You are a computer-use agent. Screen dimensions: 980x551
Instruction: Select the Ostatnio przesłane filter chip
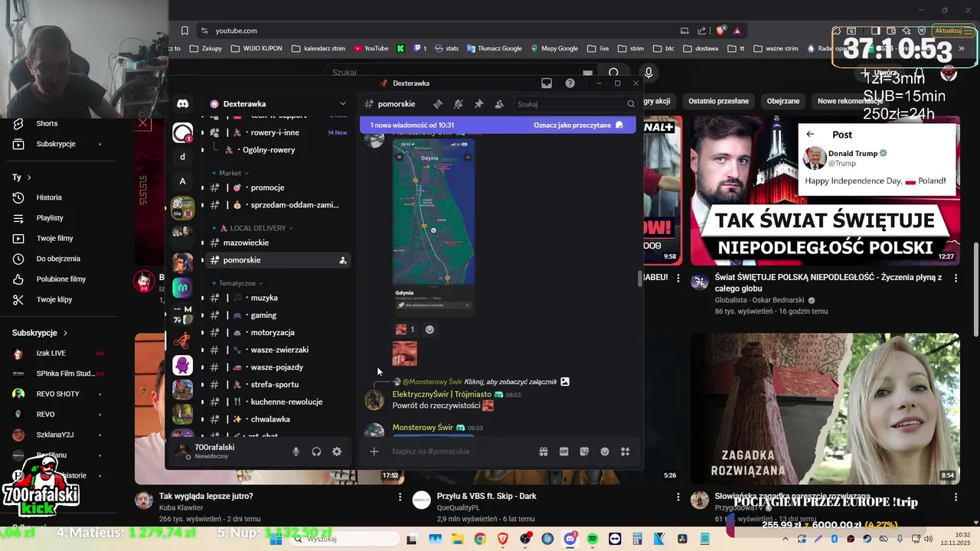coord(718,101)
